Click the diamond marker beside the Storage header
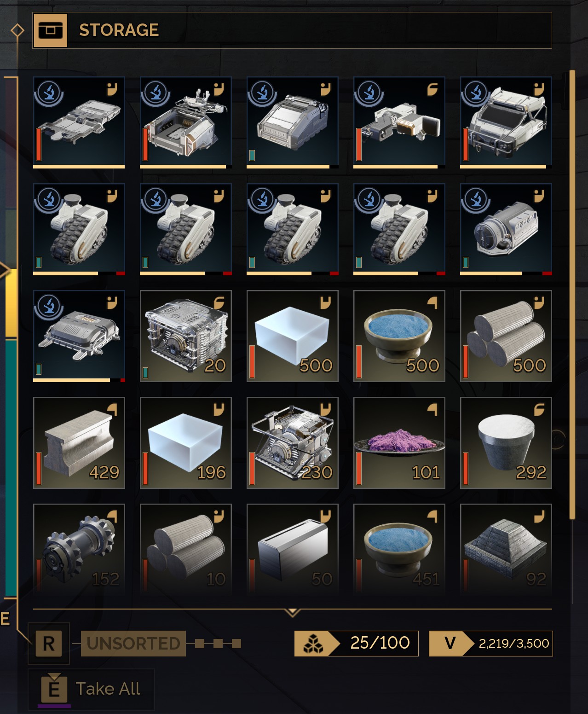Image resolution: width=588 pixels, height=714 pixels. tap(17, 30)
